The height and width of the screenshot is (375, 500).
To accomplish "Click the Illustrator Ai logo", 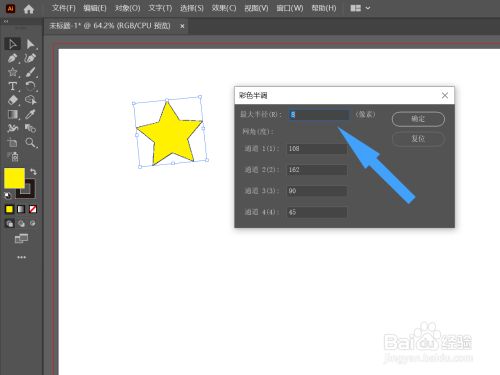I will [10, 8].
